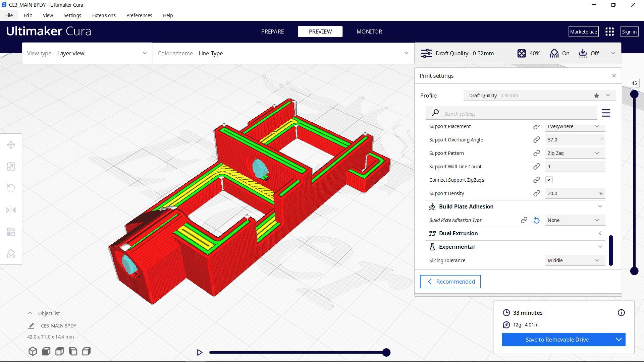Click the print time info icon
The image size is (644, 362).
click(621, 313)
